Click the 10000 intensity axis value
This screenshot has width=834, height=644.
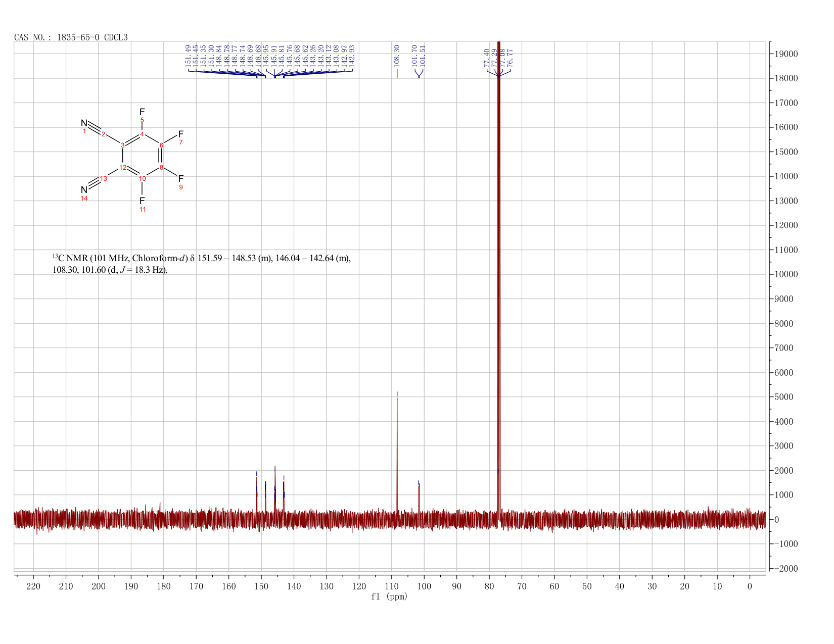coord(785,274)
